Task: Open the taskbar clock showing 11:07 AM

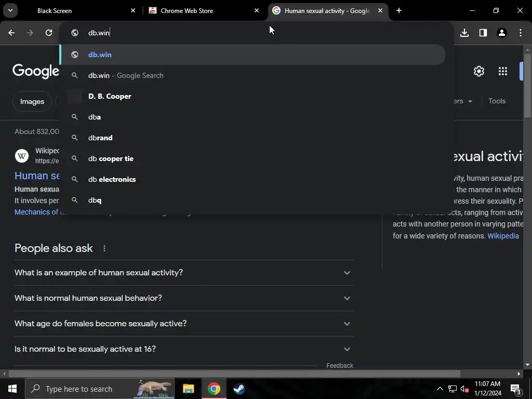Action: (487, 389)
